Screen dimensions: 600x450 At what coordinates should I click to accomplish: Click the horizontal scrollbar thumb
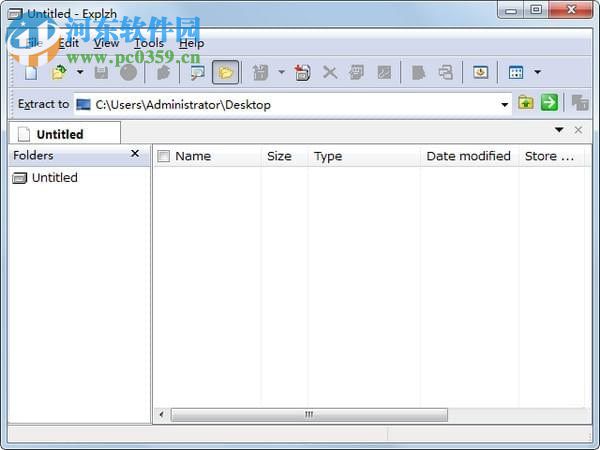[x=309, y=414]
